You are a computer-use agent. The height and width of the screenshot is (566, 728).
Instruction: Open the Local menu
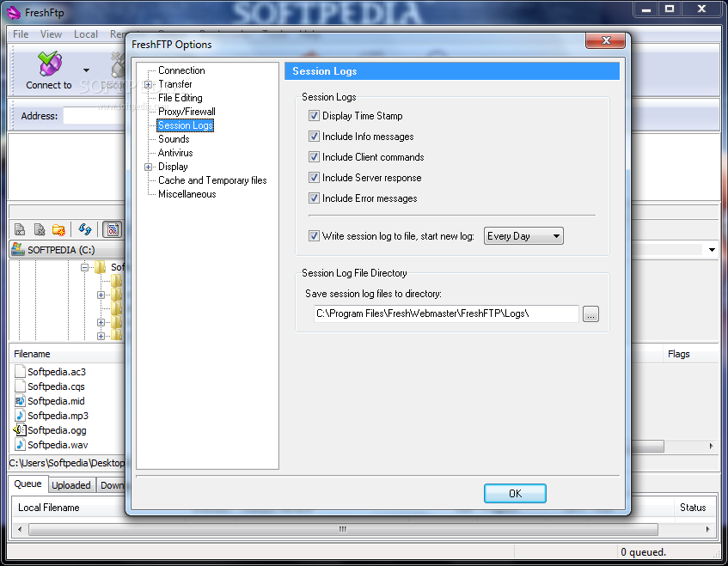[x=86, y=34]
